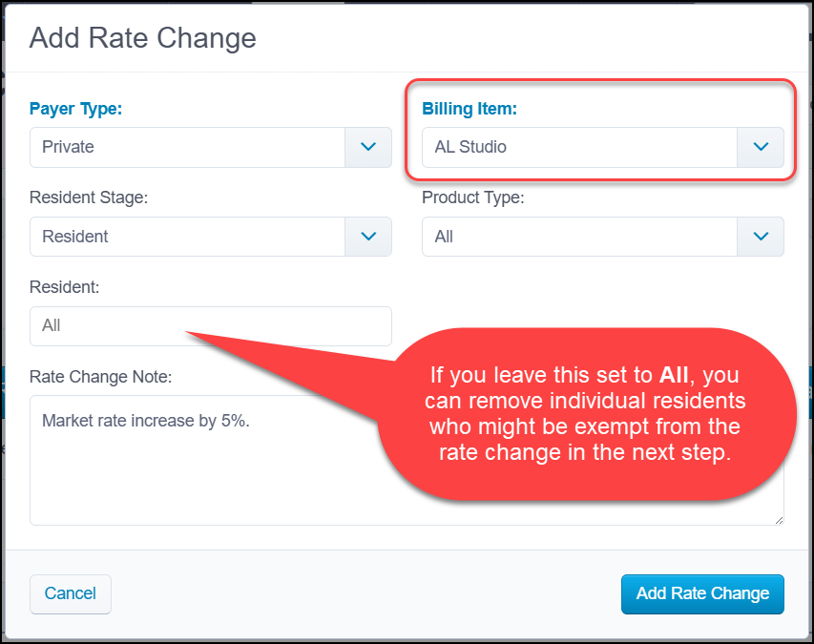Click into the Rate Change Note textarea
This screenshot has width=814, height=644.
tap(208, 460)
